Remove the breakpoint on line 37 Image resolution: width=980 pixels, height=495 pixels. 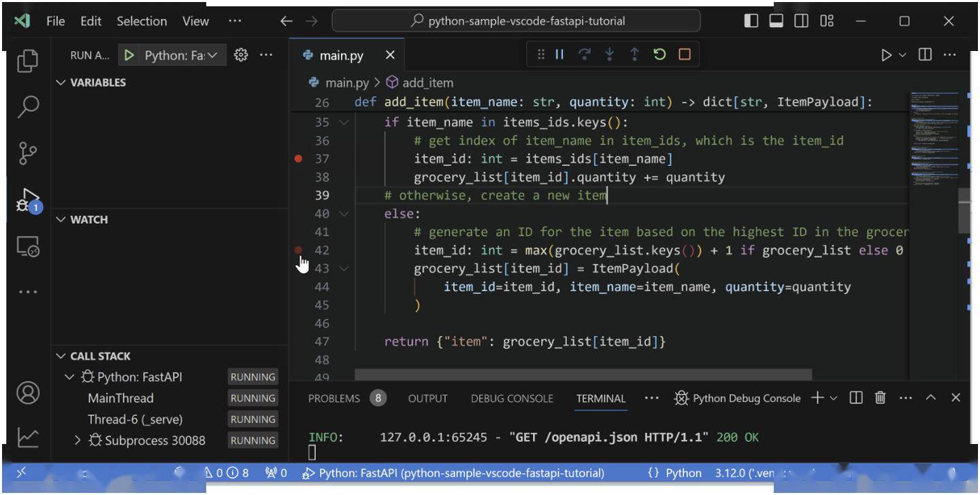point(298,159)
